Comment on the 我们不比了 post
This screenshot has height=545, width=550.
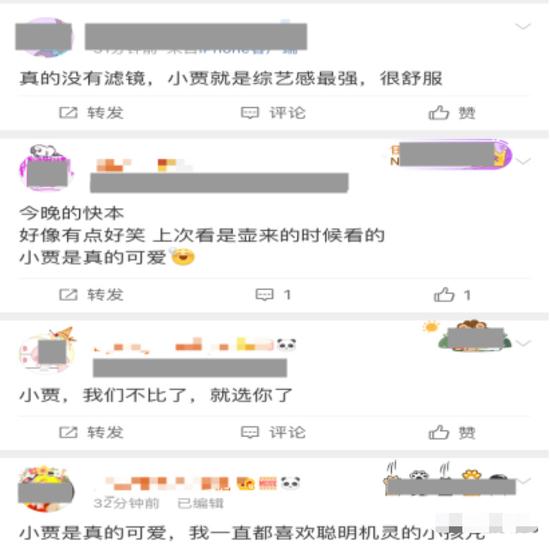pos(273,432)
